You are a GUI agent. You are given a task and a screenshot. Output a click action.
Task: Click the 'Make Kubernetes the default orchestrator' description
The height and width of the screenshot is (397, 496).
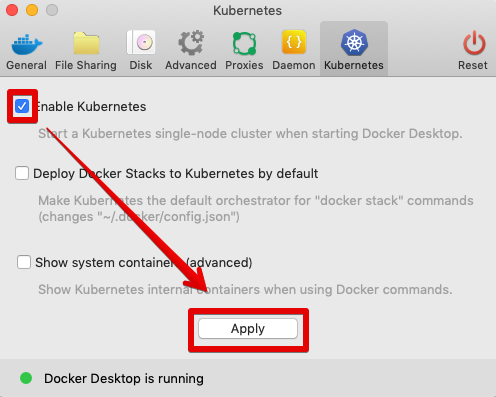(x=256, y=209)
